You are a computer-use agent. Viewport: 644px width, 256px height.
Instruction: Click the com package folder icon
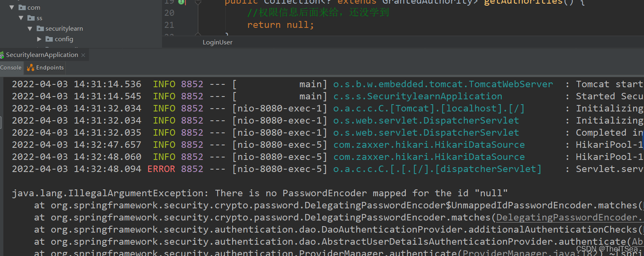point(22,7)
